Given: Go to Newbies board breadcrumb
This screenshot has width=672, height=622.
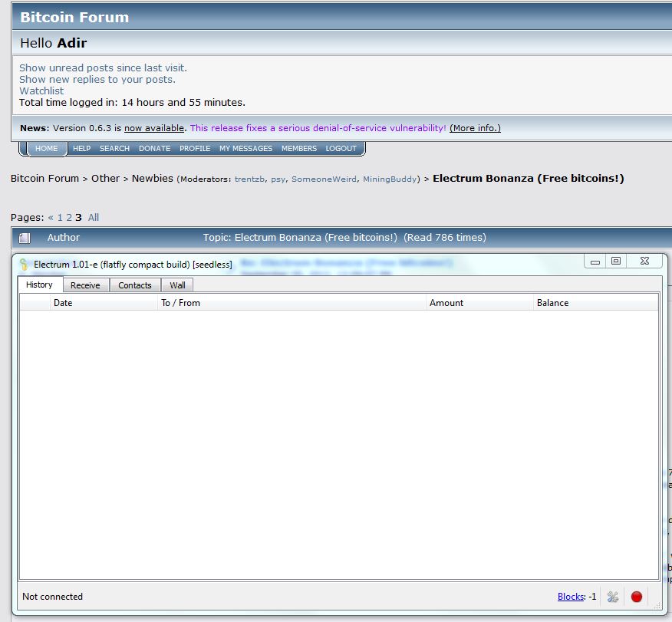Looking at the screenshot, I should [x=153, y=178].
